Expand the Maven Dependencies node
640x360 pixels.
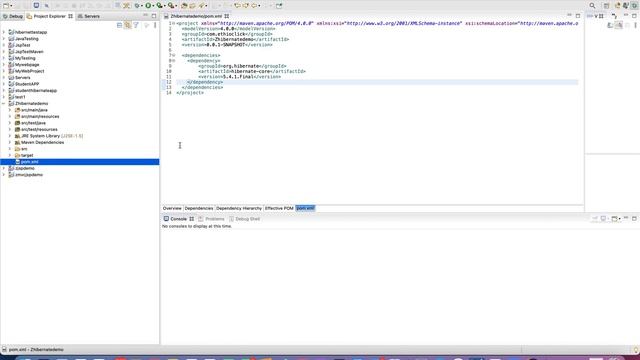[10, 142]
